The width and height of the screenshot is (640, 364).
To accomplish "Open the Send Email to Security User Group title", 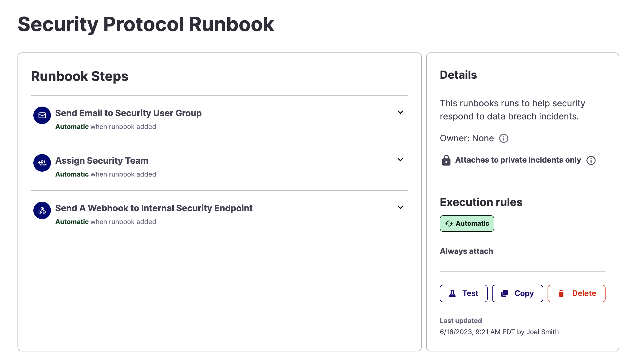I will [128, 113].
